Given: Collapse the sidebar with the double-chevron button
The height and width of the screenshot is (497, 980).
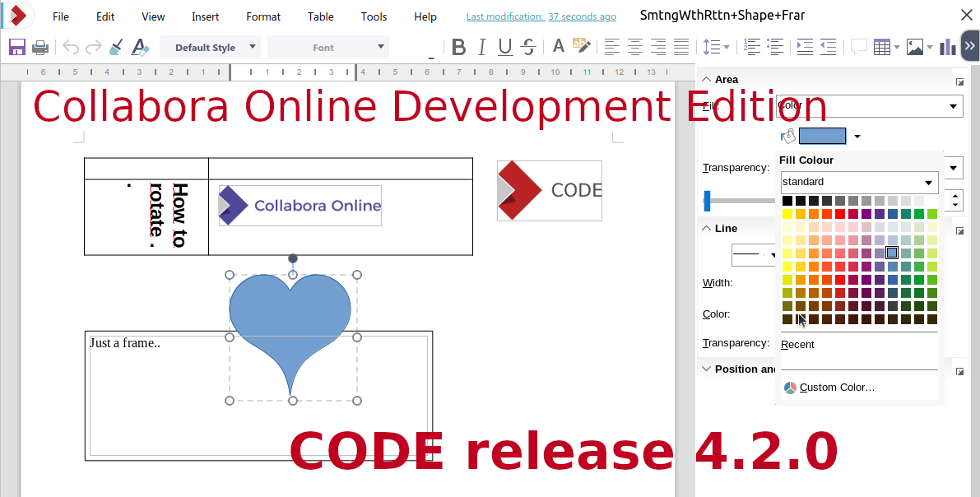Looking at the screenshot, I should click(969, 46).
